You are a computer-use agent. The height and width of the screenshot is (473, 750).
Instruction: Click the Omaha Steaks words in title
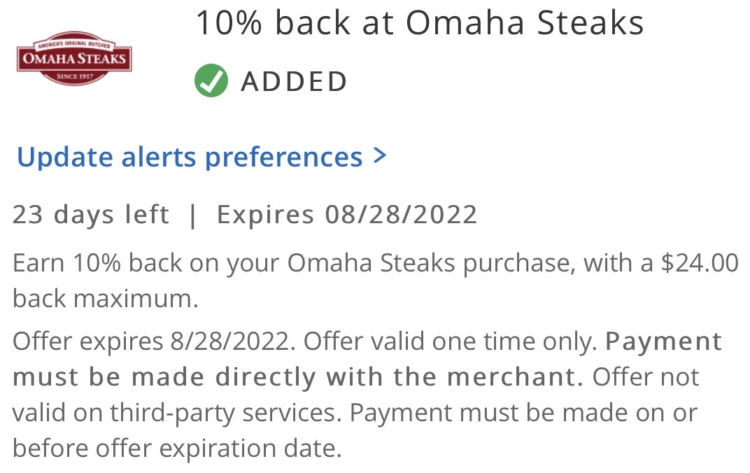click(x=525, y=23)
